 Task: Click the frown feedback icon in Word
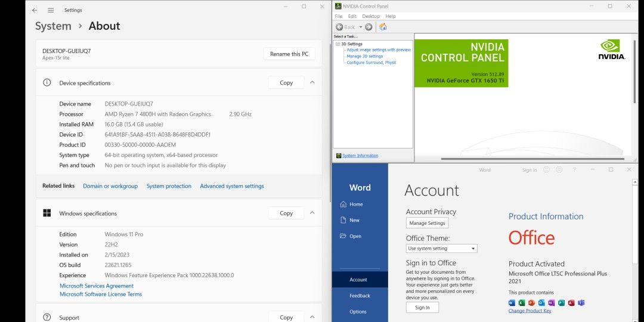click(559, 170)
